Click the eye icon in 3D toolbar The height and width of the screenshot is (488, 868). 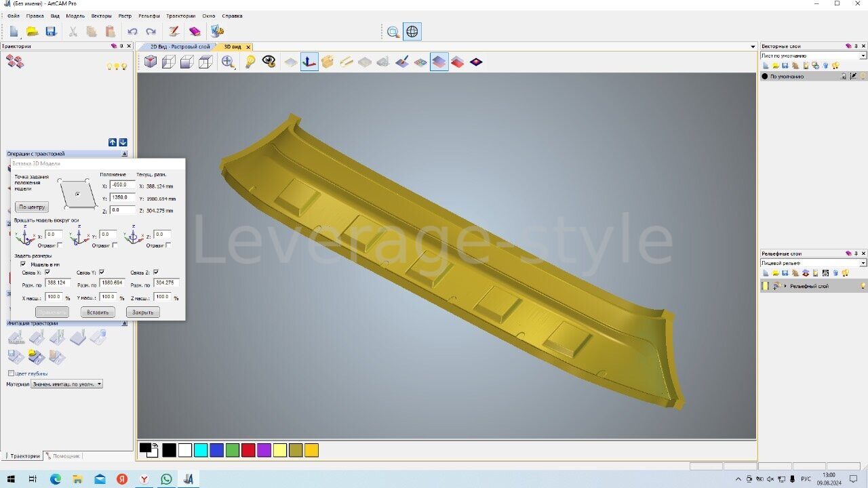(269, 62)
